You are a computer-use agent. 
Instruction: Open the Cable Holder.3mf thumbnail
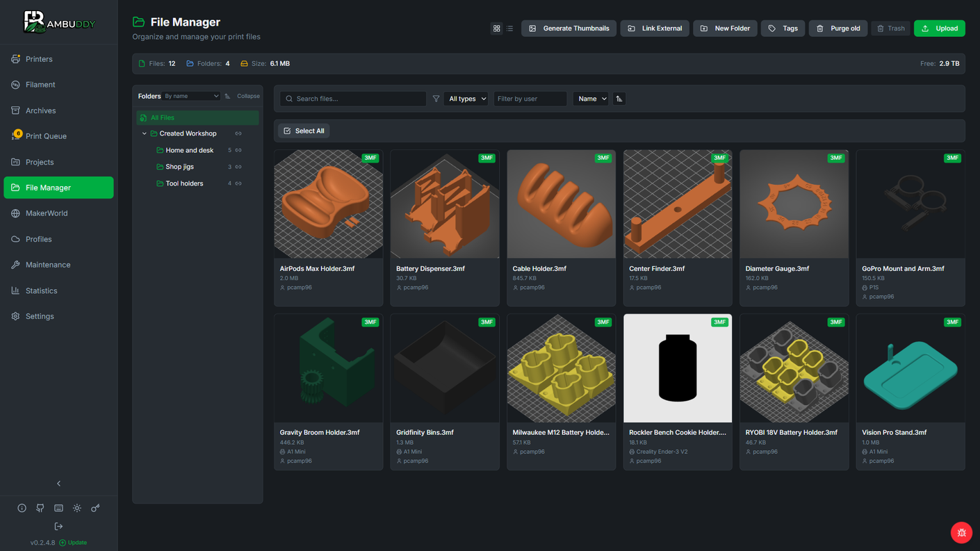tap(561, 204)
